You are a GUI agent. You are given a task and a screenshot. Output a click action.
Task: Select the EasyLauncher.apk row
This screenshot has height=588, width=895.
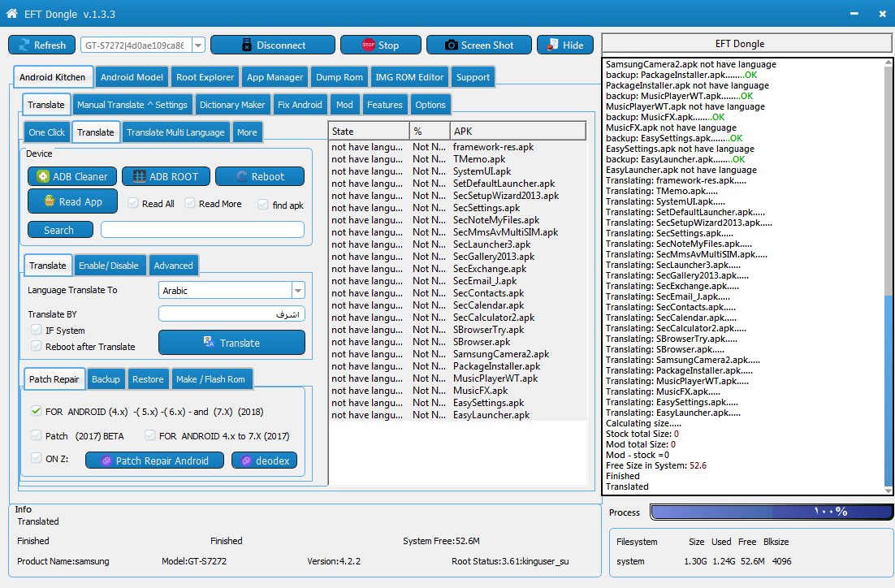coord(458,415)
